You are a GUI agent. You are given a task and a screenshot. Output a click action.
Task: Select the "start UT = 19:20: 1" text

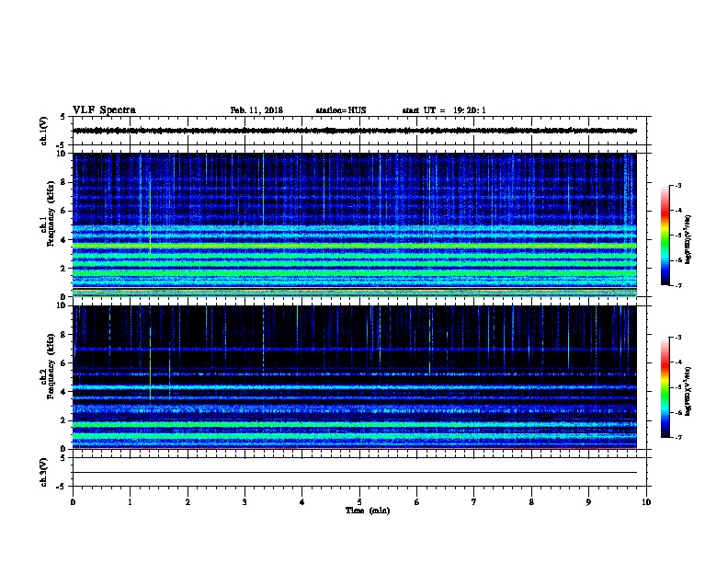(444, 110)
